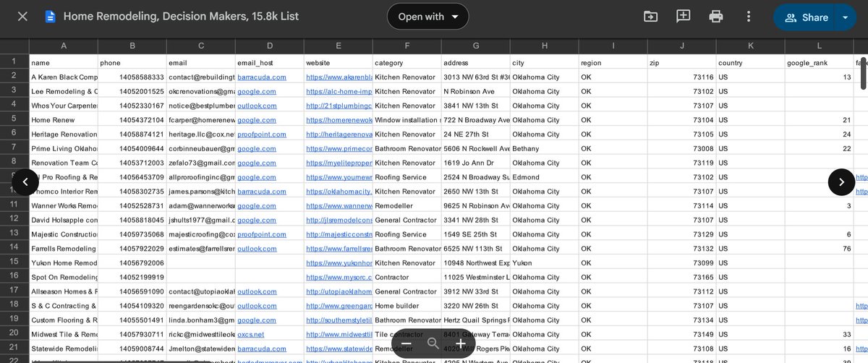
Task: Select city cell 'Yukon'
Action: click(x=544, y=262)
